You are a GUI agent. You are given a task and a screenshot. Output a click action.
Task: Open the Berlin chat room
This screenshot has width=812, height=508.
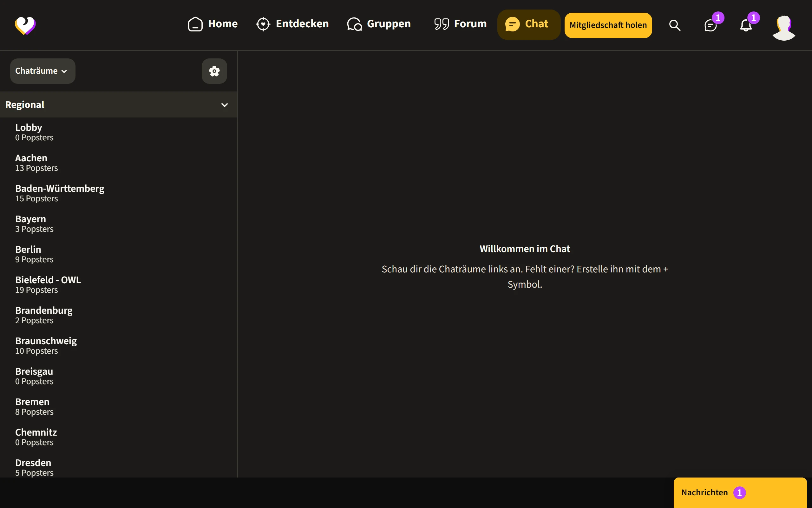119,255
